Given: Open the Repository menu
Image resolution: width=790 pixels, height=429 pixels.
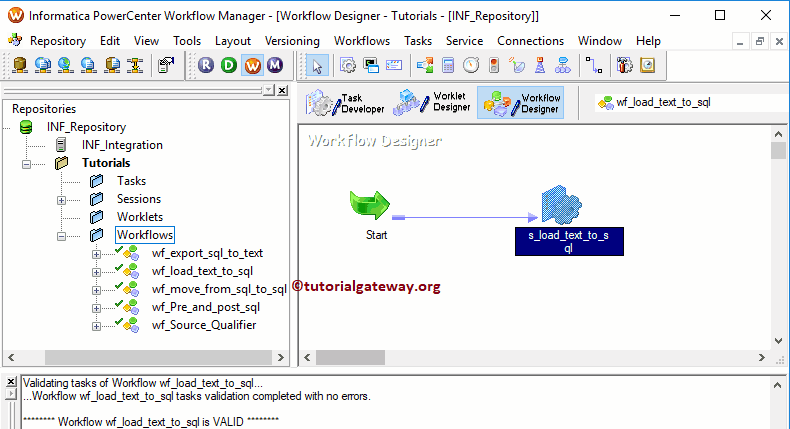Looking at the screenshot, I should coord(57,41).
